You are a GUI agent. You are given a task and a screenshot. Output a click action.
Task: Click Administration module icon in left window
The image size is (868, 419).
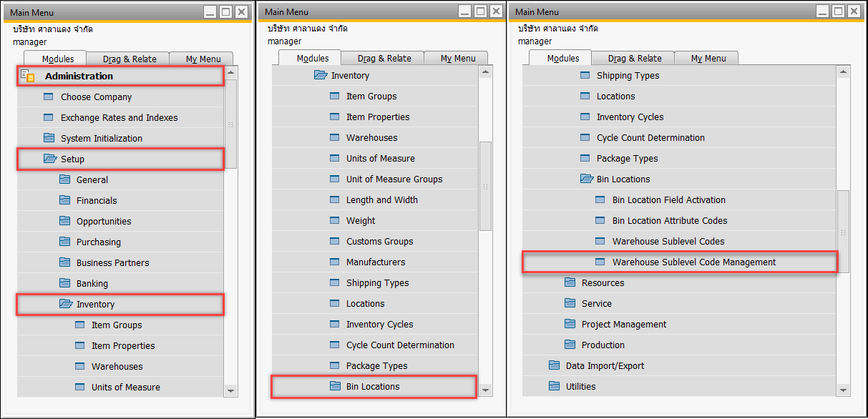pos(28,76)
